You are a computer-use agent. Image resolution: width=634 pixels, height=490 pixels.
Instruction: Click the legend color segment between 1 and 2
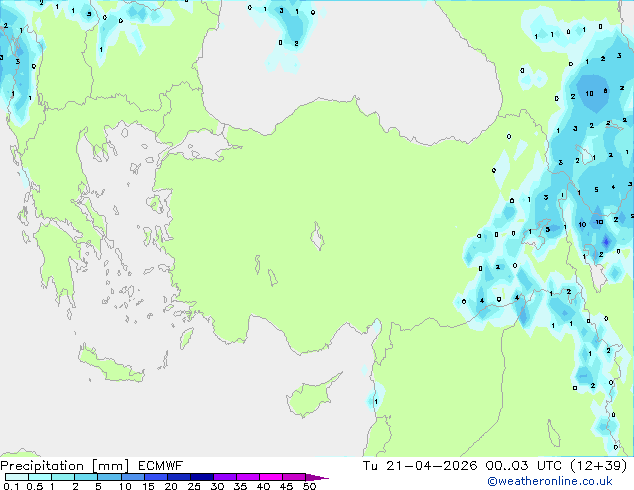click(63, 477)
